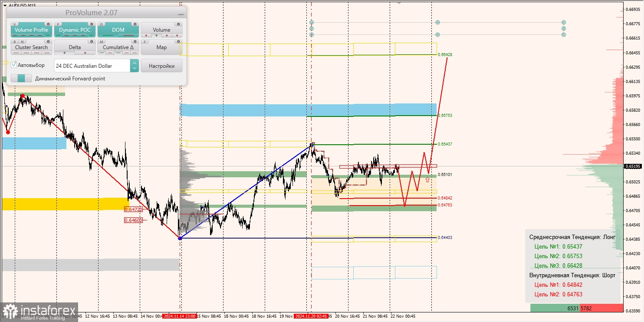Viewport: 644px width, 322px height.
Task: Click the 0.6472 boxed price label
Action: point(133,209)
